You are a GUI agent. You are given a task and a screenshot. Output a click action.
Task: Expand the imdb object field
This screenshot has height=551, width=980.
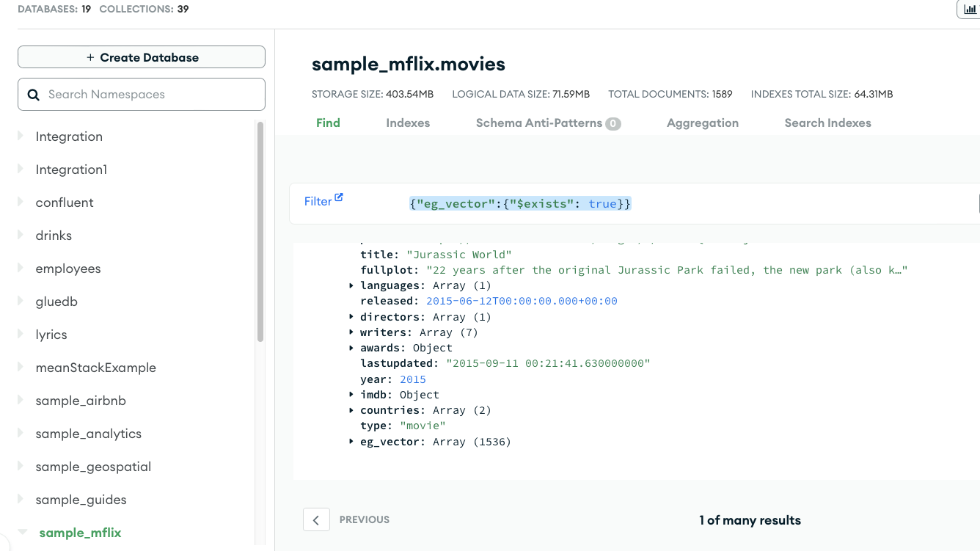(352, 395)
